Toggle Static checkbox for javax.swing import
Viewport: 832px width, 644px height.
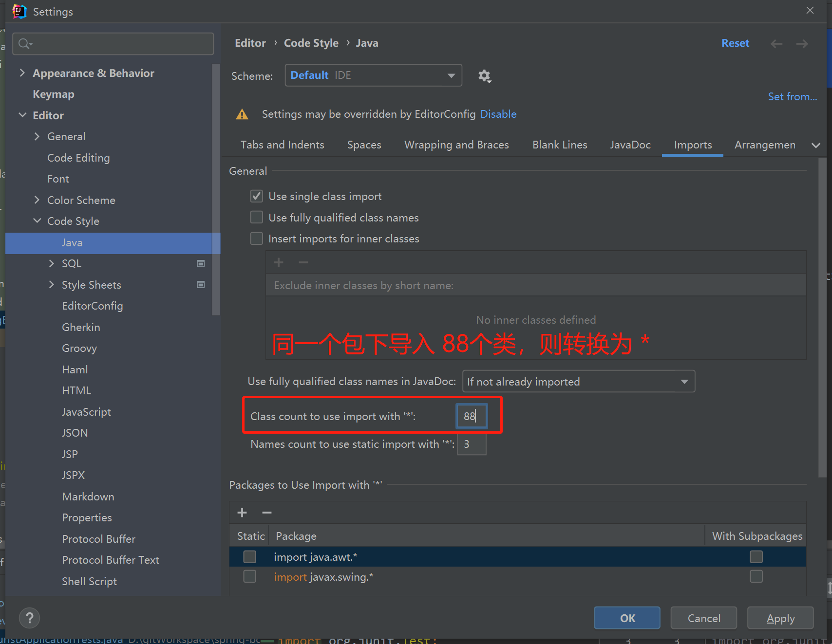tap(250, 576)
